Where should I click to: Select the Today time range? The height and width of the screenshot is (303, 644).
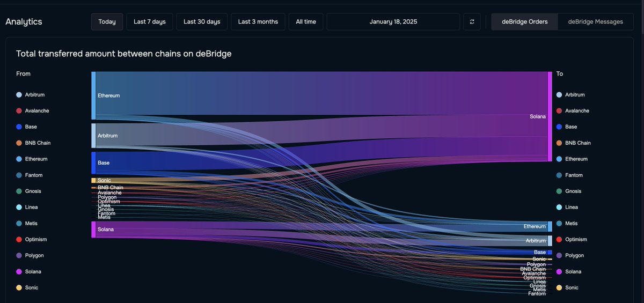(107, 22)
